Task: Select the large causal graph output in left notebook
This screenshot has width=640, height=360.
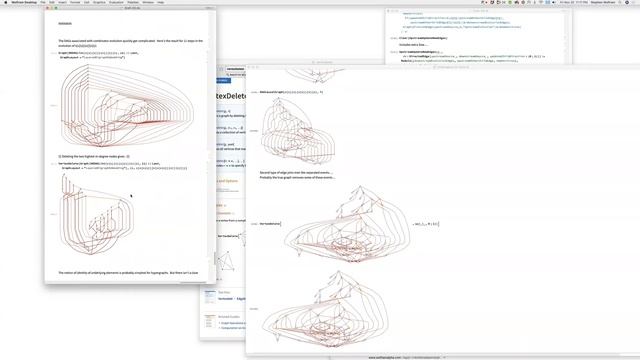Action: (x=127, y=106)
